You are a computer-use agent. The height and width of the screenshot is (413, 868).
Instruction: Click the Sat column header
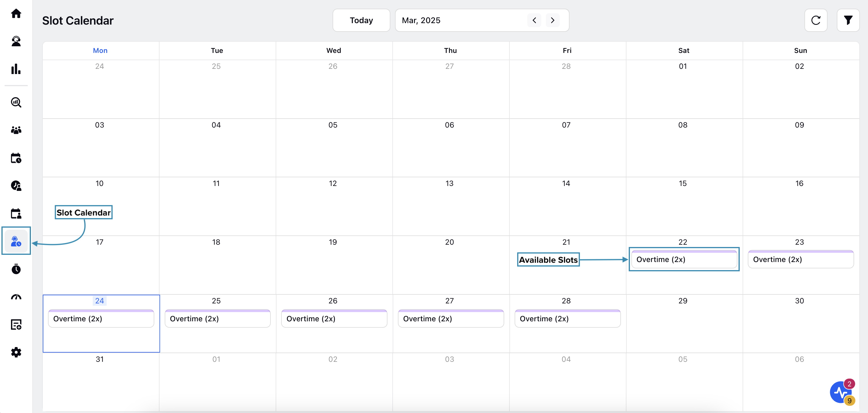pos(684,50)
